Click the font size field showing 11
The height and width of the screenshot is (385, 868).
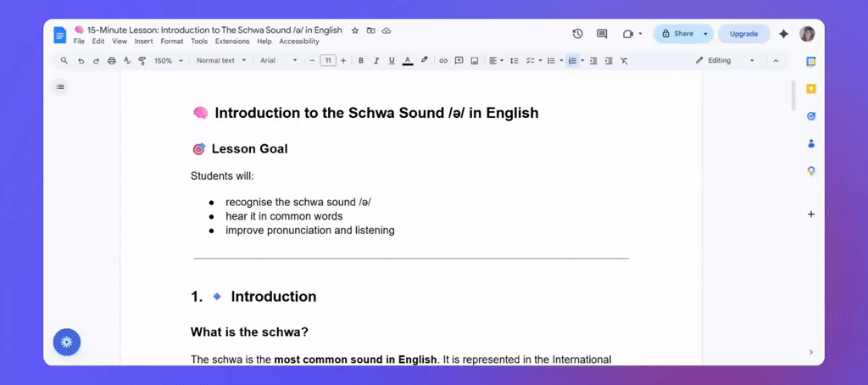[328, 60]
